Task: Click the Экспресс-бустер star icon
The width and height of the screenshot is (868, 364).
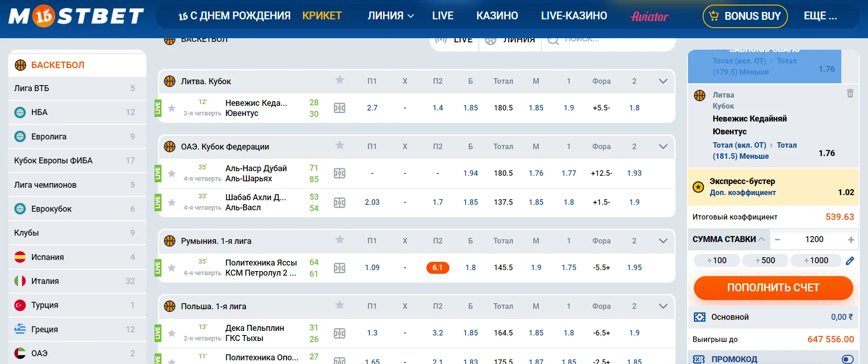Action: (699, 187)
